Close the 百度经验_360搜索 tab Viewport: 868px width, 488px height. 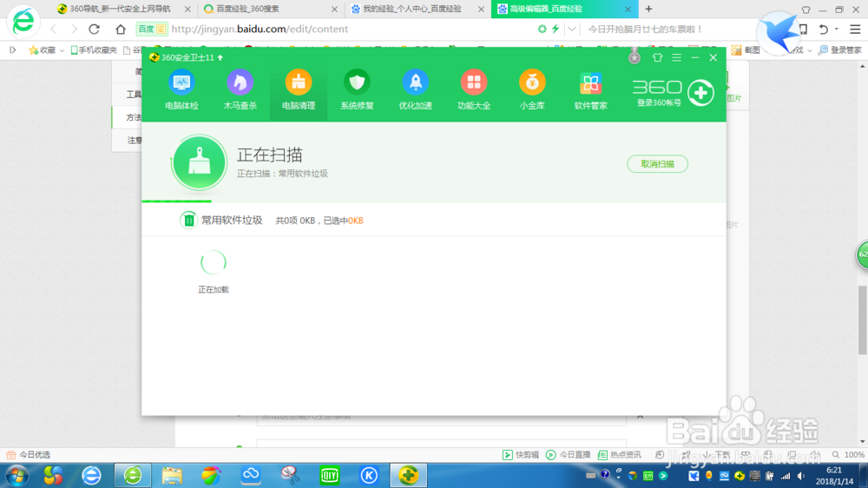[x=334, y=10]
